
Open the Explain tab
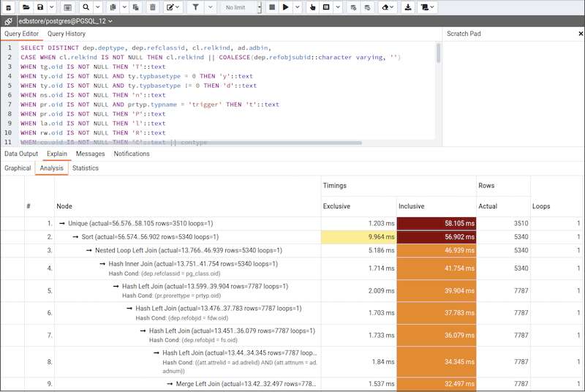(57, 154)
